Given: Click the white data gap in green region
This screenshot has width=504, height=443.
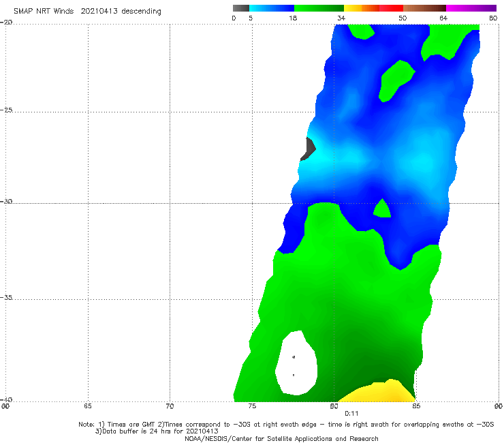Looking at the screenshot, I should click(x=297, y=363).
